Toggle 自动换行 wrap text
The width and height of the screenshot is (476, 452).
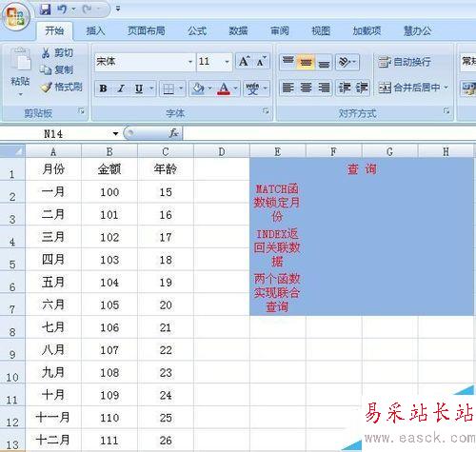[405, 62]
